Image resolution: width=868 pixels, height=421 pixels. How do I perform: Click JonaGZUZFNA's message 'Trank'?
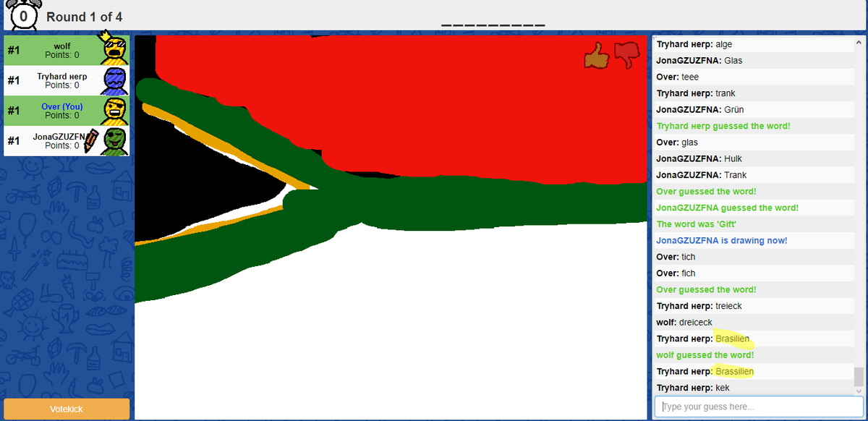(735, 175)
